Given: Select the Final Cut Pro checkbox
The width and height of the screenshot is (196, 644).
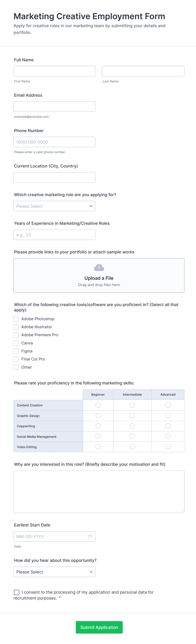Looking at the screenshot, I should click(x=16, y=359).
